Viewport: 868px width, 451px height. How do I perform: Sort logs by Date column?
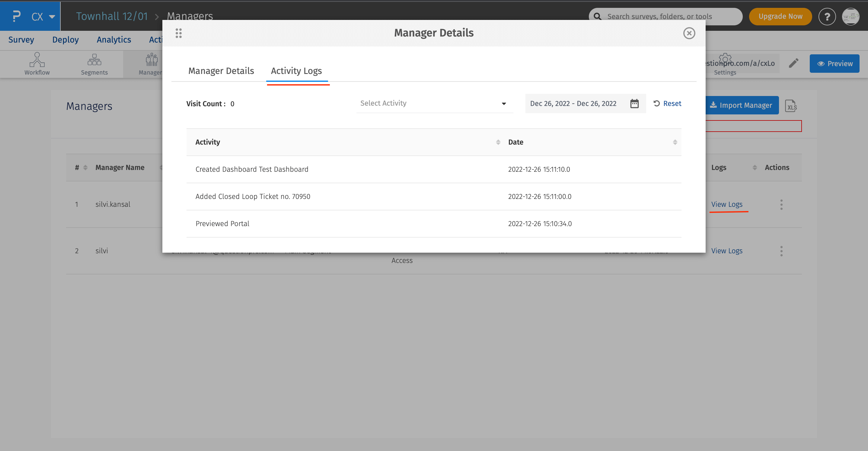coord(675,142)
